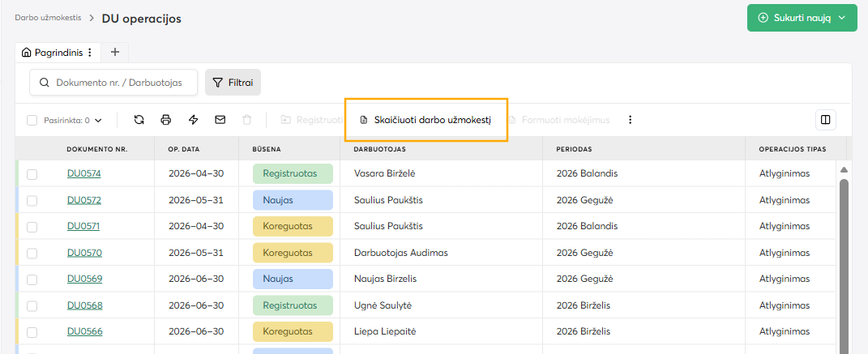Image resolution: width=868 pixels, height=354 pixels.
Task: Sort by PERIODAS column header
Action: [x=575, y=149]
